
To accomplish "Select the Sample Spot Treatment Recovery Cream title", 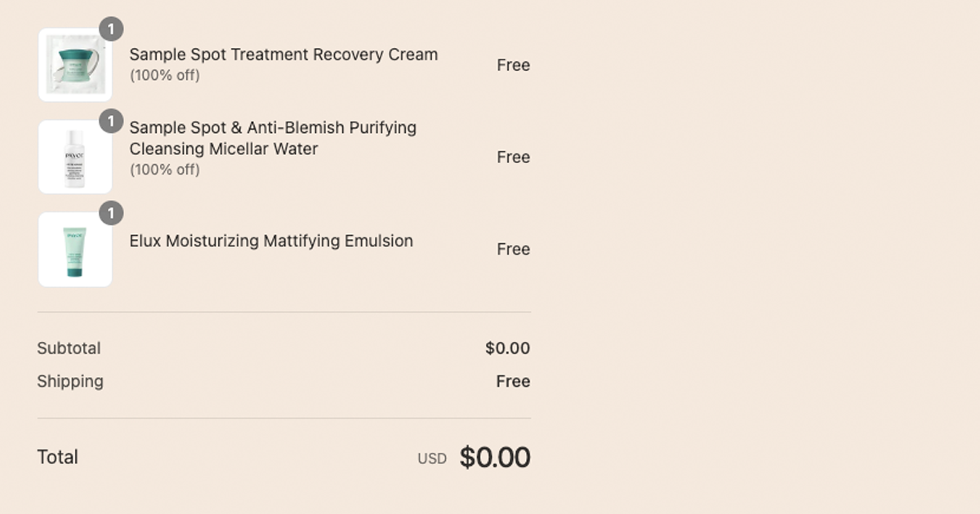I will [283, 55].
